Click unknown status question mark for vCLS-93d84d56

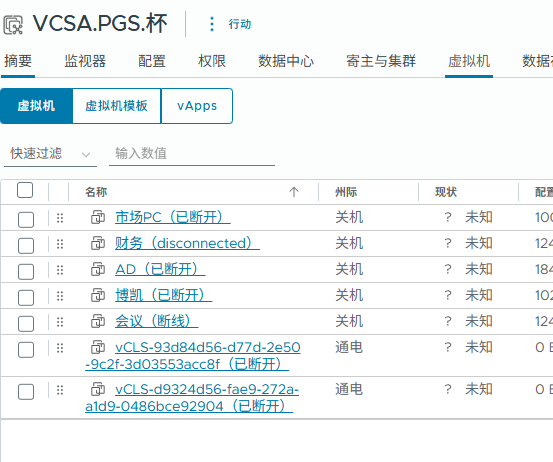448,347
